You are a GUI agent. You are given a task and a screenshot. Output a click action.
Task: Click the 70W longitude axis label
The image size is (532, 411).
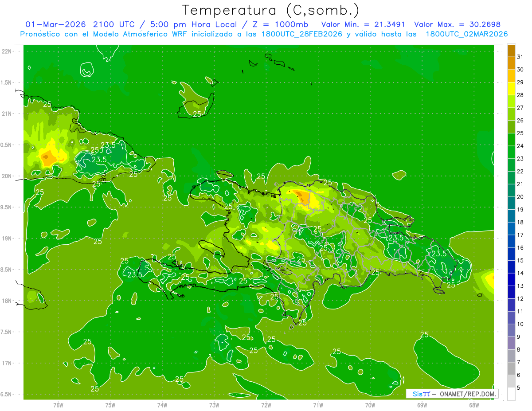coord(370,405)
